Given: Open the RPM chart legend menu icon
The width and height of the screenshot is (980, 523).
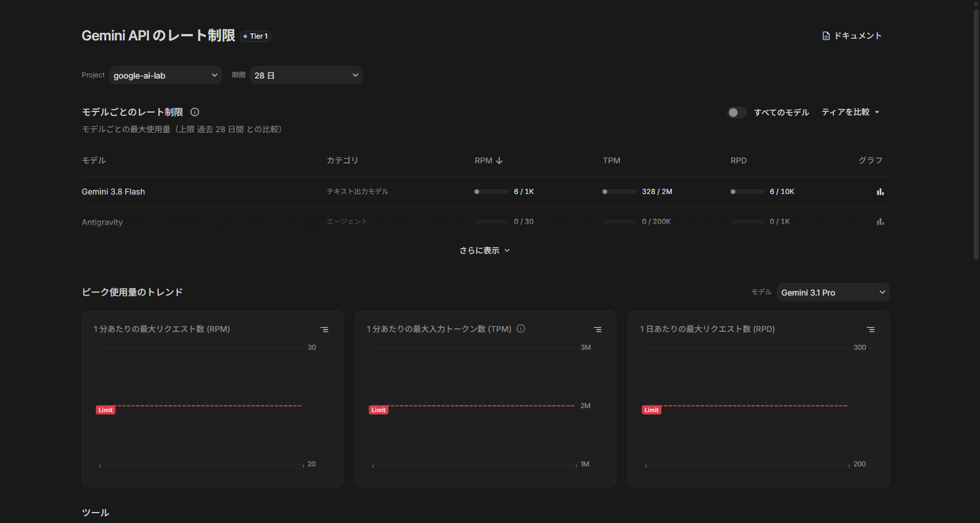Looking at the screenshot, I should [x=324, y=330].
